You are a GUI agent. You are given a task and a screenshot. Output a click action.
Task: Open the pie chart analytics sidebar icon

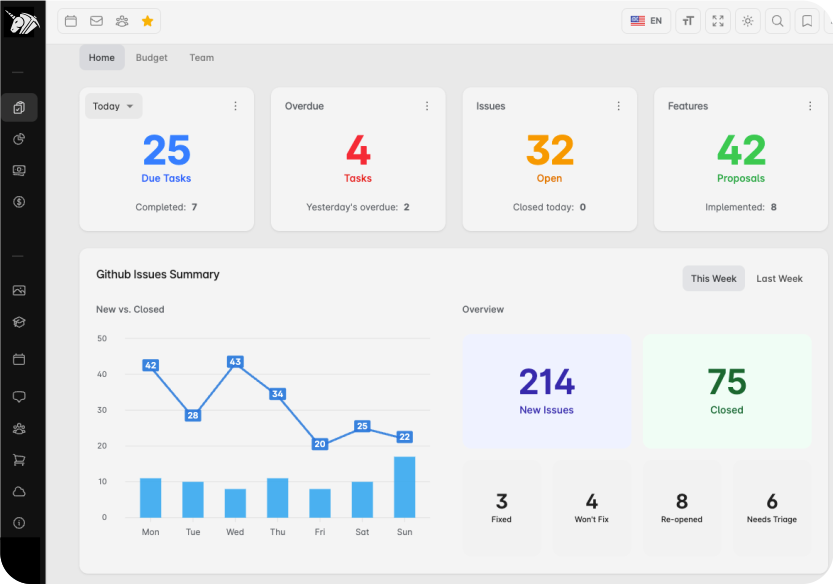click(x=19, y=139)
